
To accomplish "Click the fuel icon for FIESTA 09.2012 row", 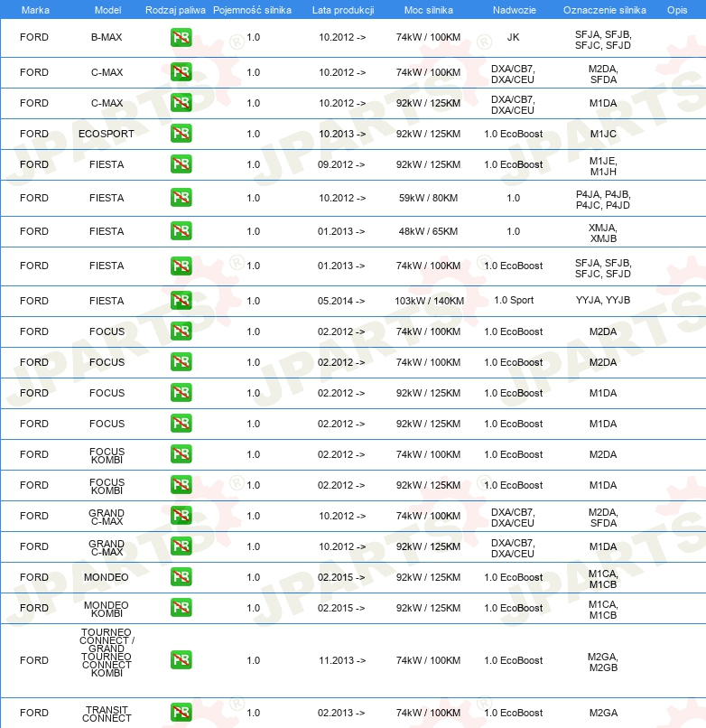I will coord(181,163).
